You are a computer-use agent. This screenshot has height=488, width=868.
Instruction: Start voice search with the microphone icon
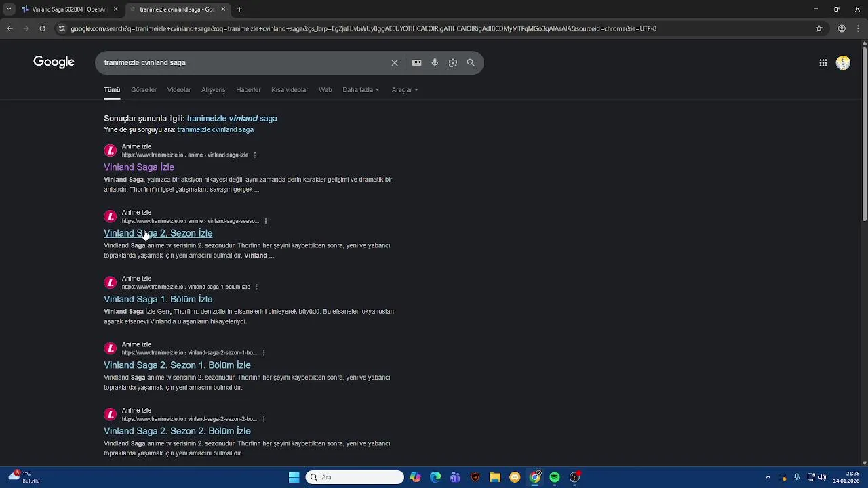435,62
